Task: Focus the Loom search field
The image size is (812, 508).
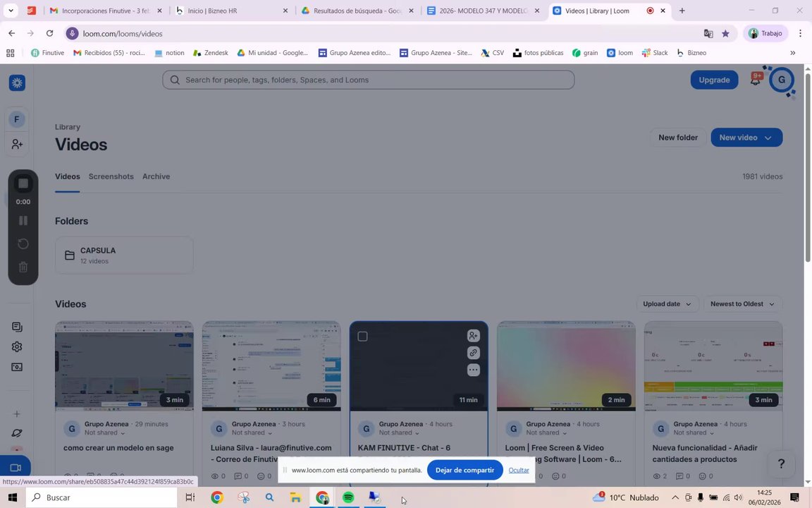Action: click(x=368, y=80)
